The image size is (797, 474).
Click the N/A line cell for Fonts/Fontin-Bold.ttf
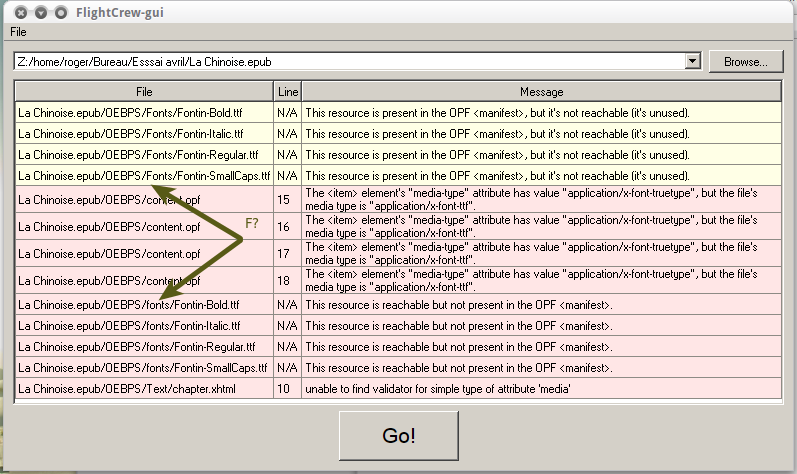[288, 113]
